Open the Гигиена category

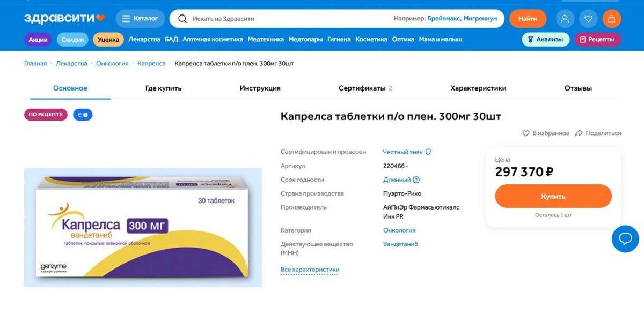coord(339,39)
